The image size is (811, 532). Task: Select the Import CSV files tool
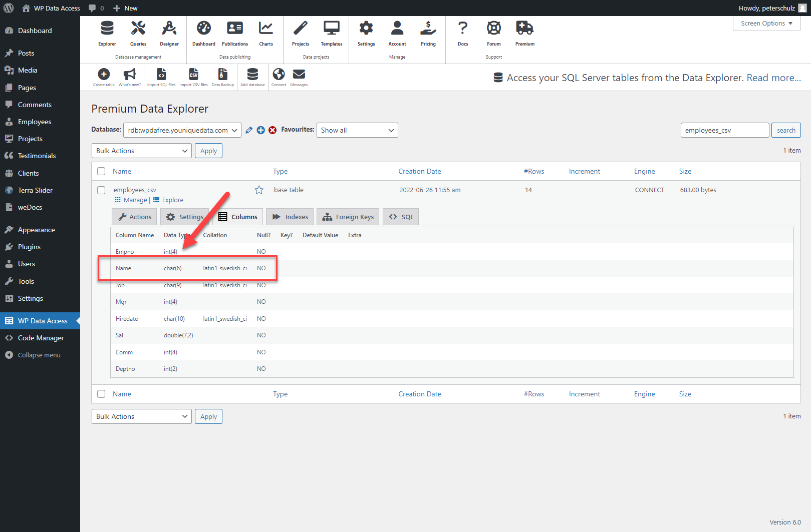pos(193,76)
